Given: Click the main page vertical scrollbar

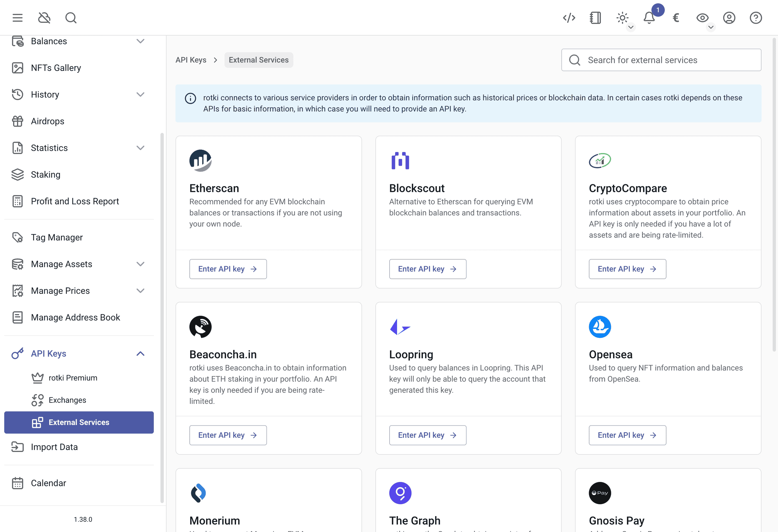Looking at the screenshot, I should coord(774,194).
